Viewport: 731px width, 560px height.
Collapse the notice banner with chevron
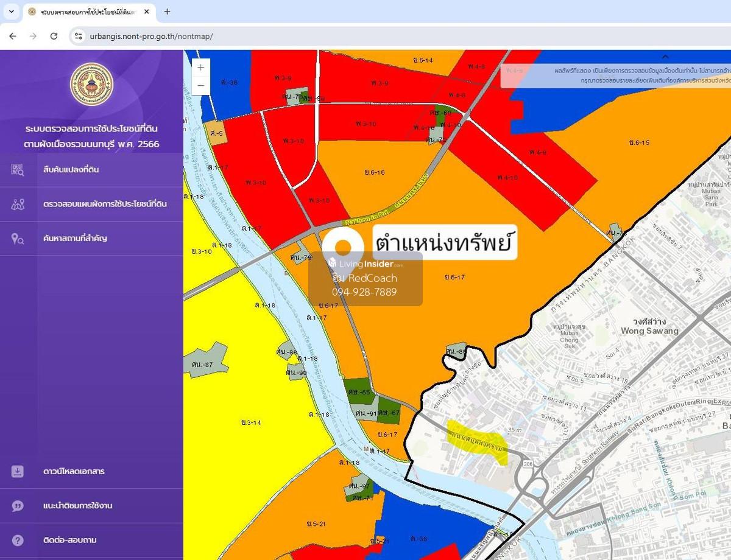665,57
